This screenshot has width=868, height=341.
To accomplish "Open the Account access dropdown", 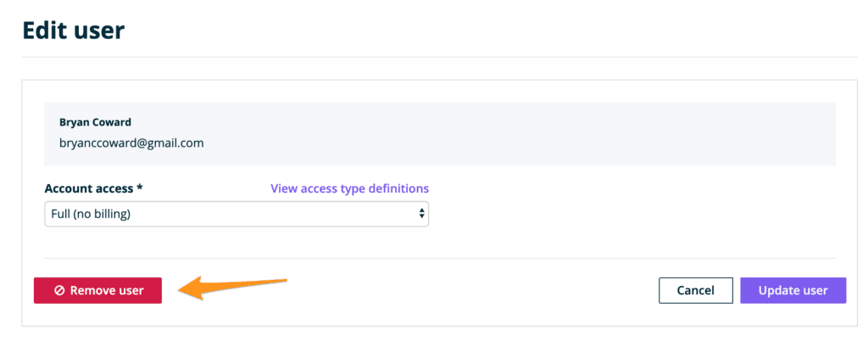I will tap(236, 214).
